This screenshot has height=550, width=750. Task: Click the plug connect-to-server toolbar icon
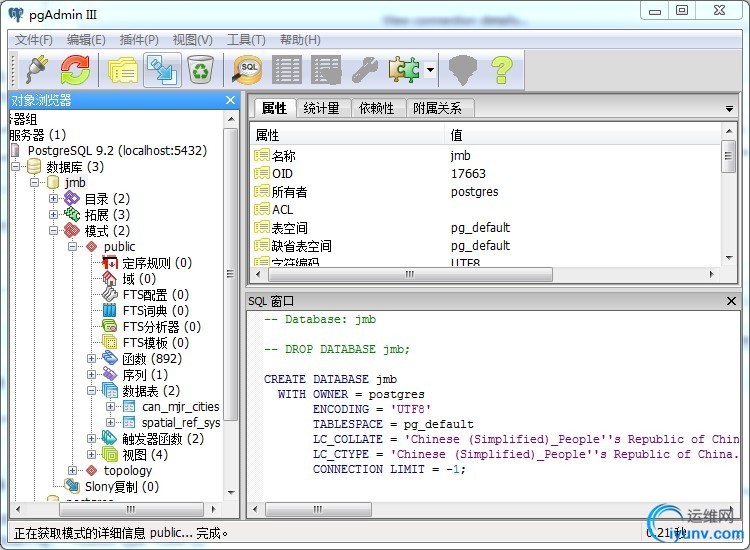pyautogui.click(x=37, y=70)
